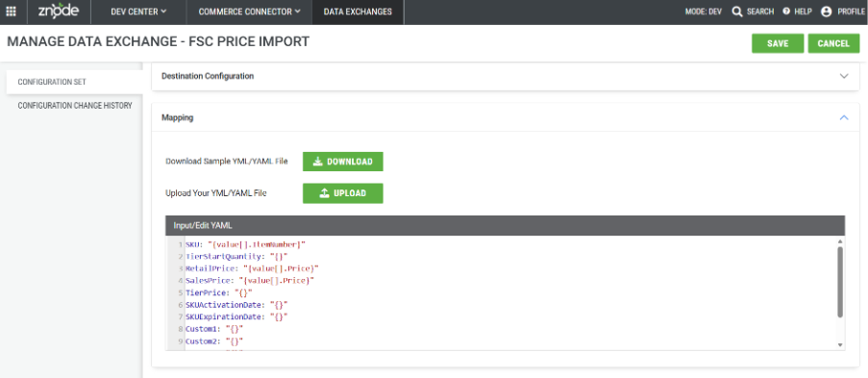Click the search magnifier icon
The height and width of the screenshot is (378, 868).
click(737, 12)
